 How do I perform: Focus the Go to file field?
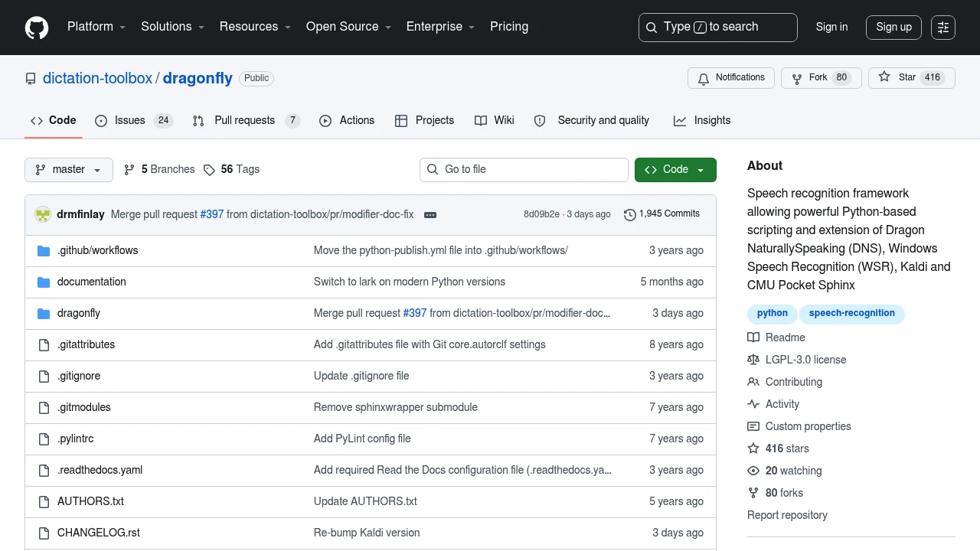524,170
